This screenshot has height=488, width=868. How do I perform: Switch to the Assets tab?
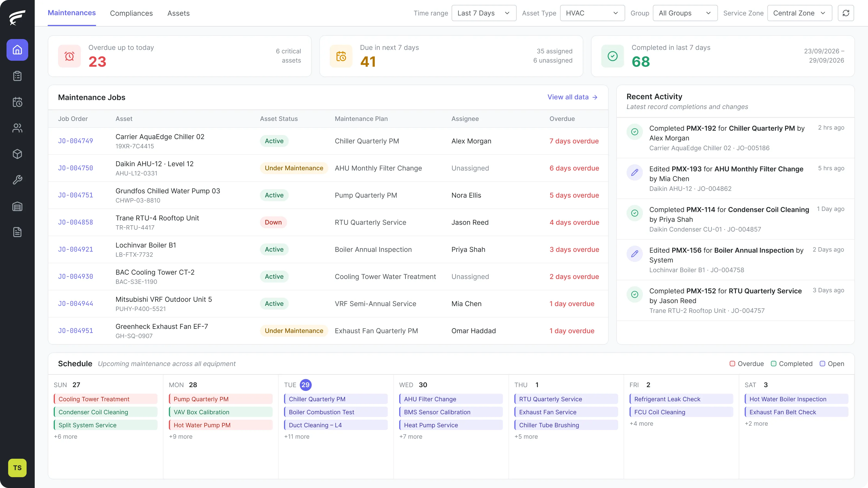click(x=178, y=13)
